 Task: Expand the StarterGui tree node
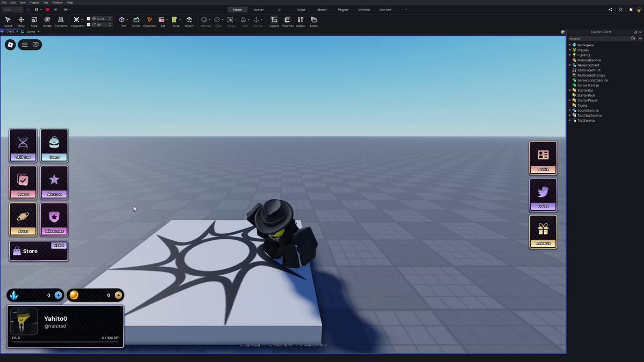coord(570,90)
